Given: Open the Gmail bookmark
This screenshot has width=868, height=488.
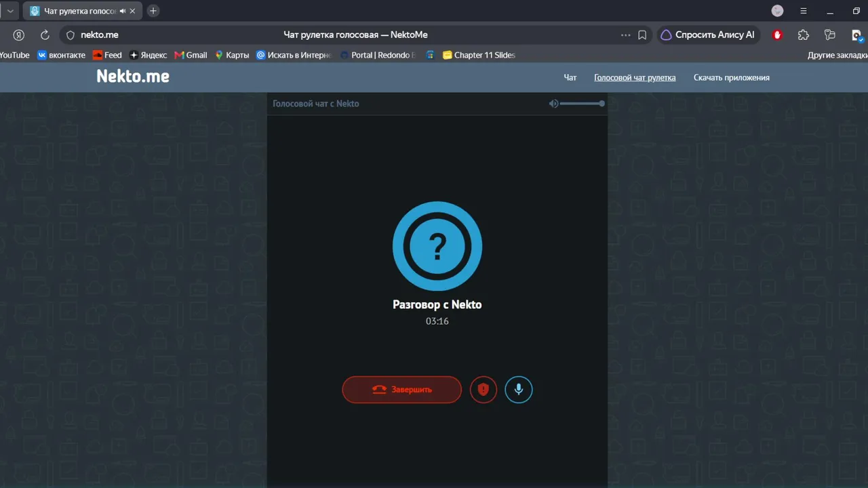Looking at the screenshot, I should [191, 55].
